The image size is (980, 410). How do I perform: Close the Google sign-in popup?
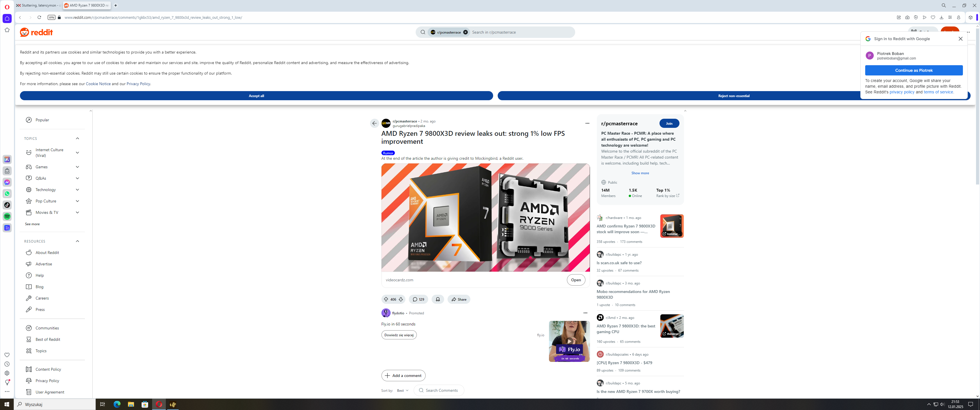coord(960,39)
